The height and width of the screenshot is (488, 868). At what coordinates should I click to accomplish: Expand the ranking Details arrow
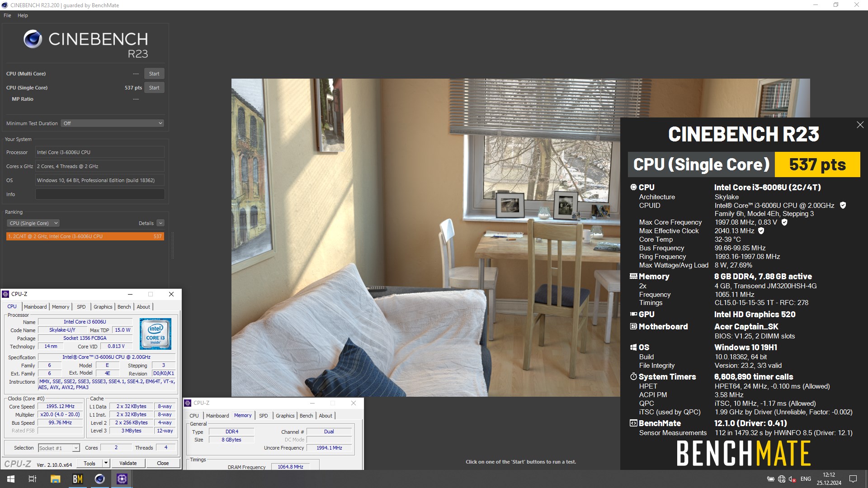pyautogui.click(x=160, y=223)
